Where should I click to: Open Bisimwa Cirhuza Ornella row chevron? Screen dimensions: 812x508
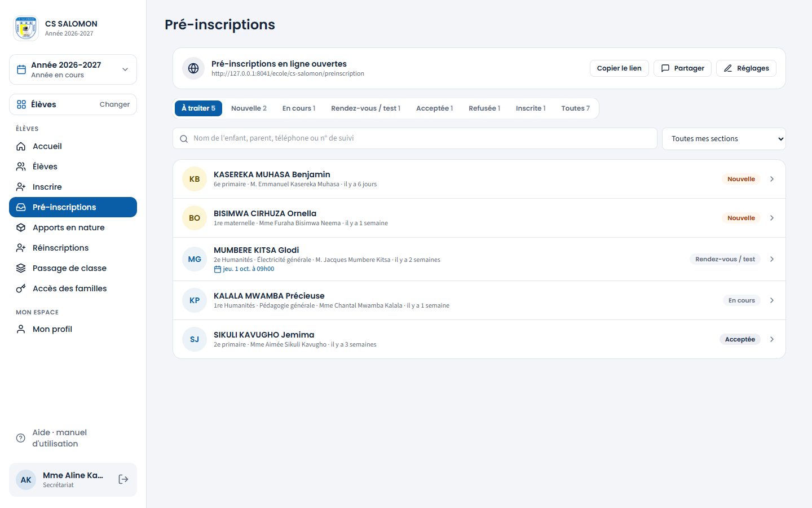(772, 218)
